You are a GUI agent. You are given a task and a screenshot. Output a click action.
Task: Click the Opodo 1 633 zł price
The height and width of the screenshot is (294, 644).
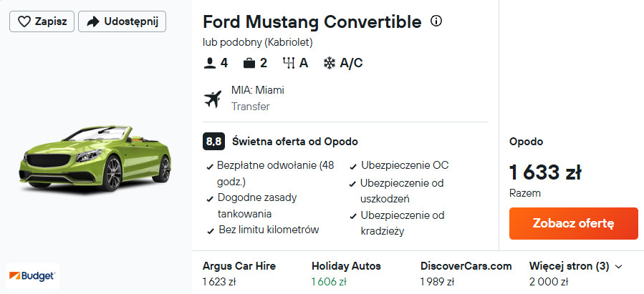pos(544,172)
